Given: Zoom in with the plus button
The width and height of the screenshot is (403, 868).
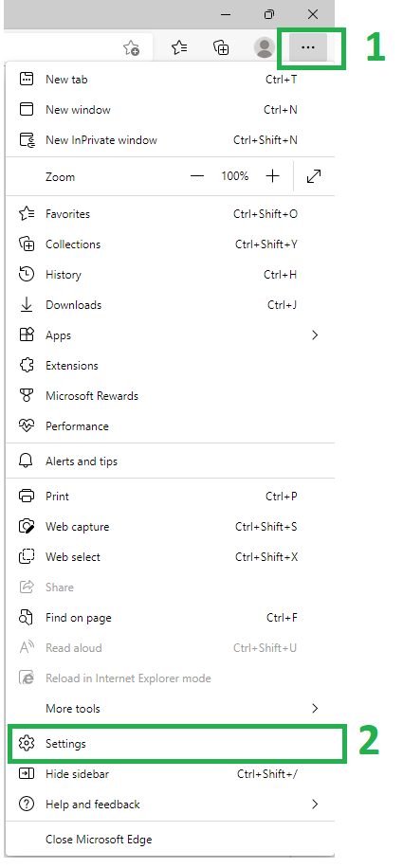Looking at the screenshot, I should (x=272, y=176).
